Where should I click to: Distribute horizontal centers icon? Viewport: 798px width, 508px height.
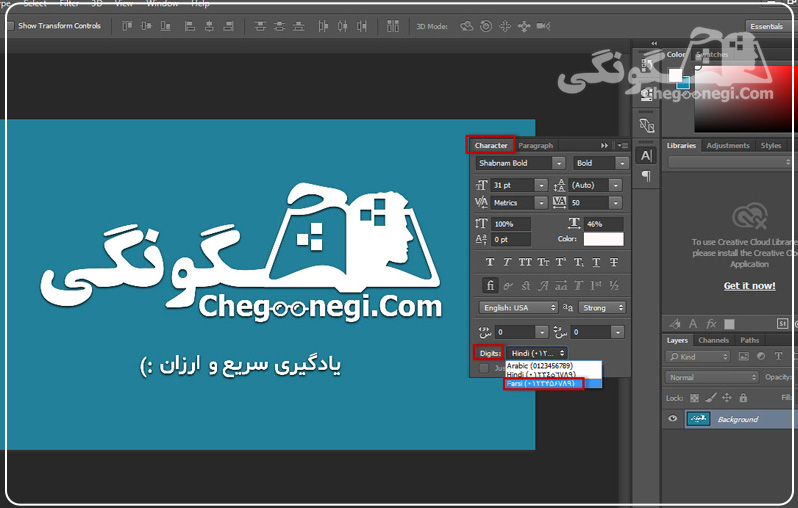coord(343,26)
